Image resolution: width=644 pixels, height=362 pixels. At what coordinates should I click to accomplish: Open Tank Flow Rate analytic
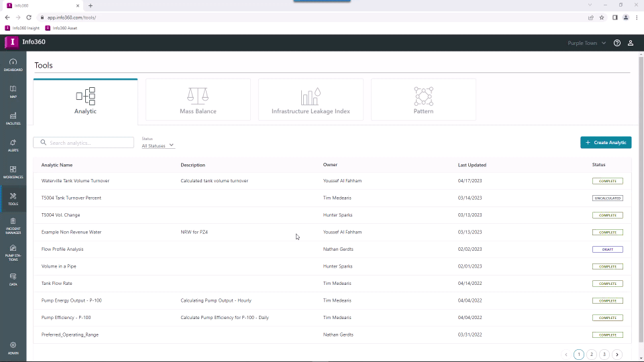[x=56, y=283]
